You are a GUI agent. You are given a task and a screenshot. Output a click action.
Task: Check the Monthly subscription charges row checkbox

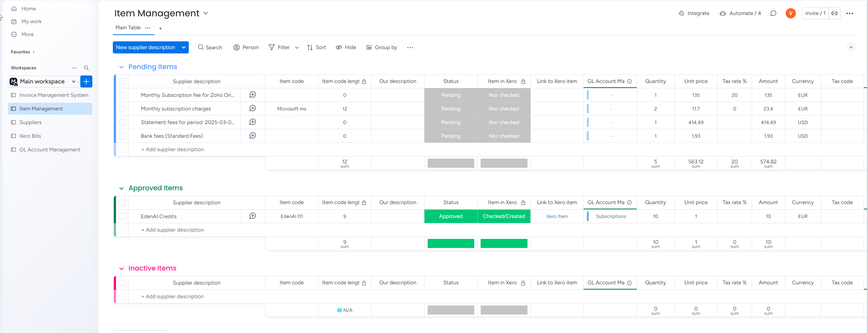point(122,109)
